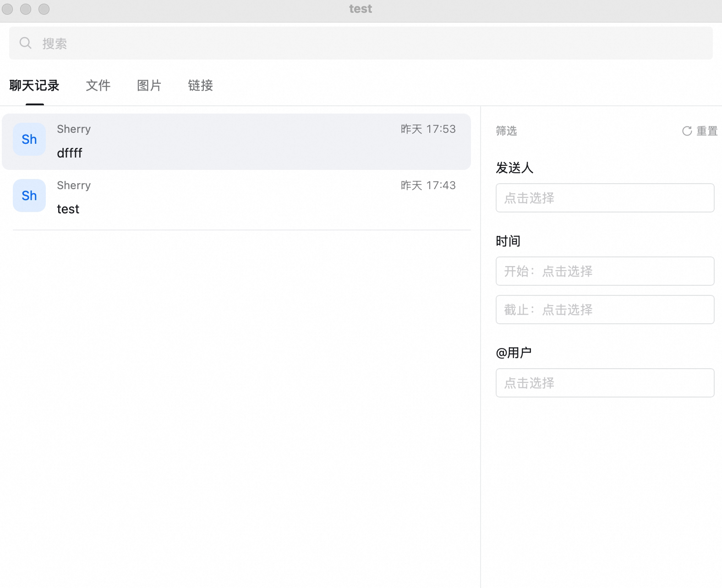Select the 聊天记录 tab
Image resolution: width=722 pixels, height=588 pixels.
[x=34, y=85]
